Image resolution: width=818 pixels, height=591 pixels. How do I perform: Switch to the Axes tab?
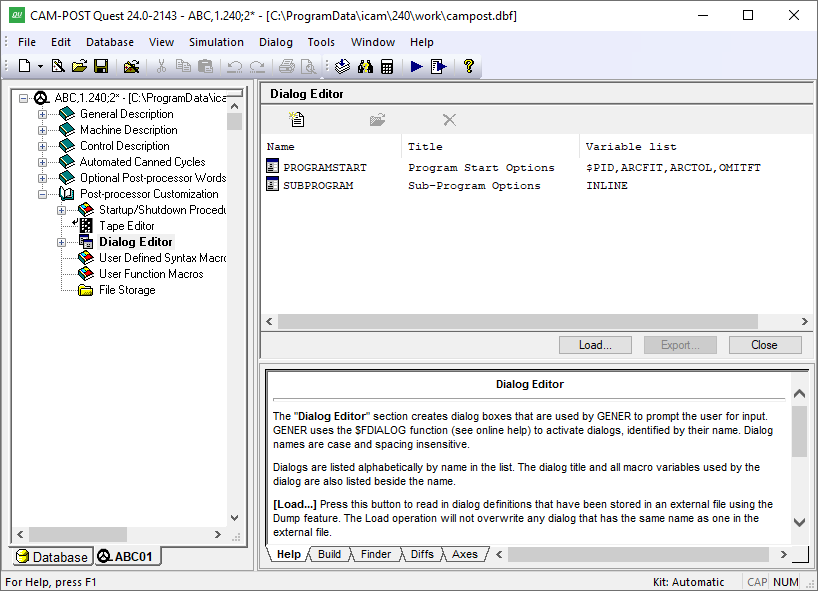[x=465, y=554]
